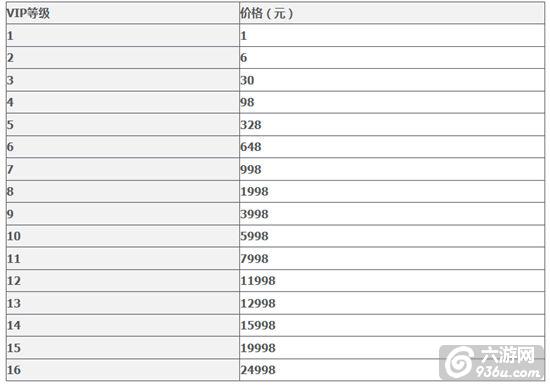The image size is (550, 386).
Task: Click the 15998 price cell
Action: click(x=392, y=325)
